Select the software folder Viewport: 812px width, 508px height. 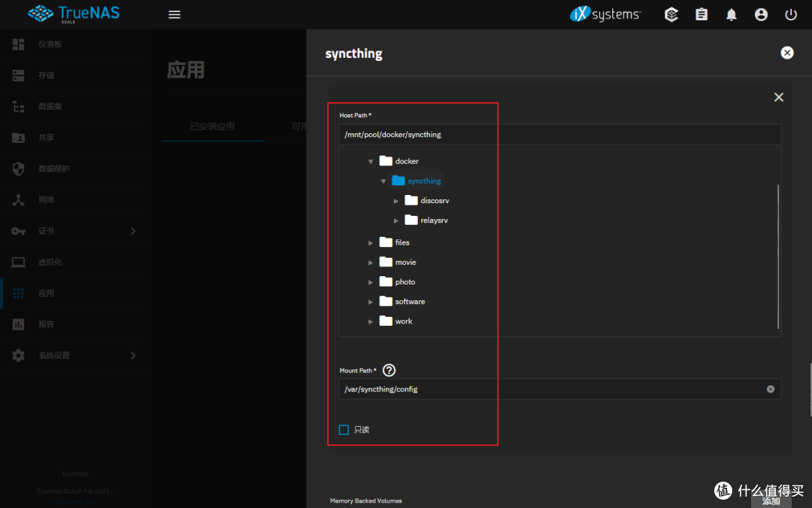401,302
